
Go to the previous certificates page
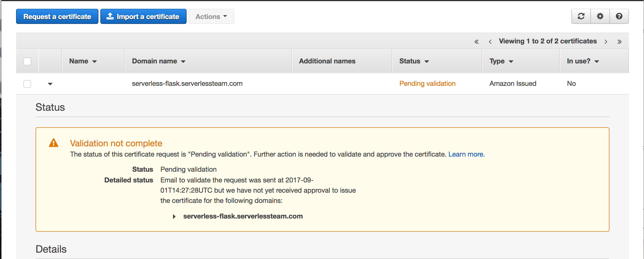[490, 41]
